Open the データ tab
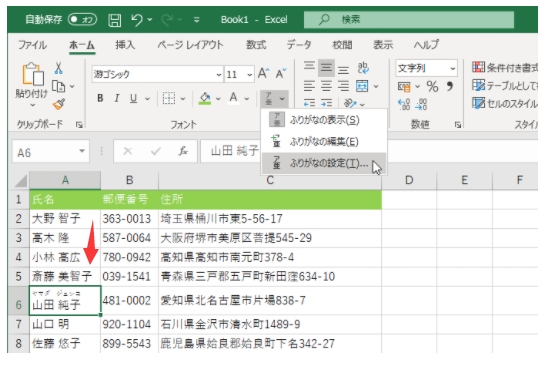 (x=299, y=45)
